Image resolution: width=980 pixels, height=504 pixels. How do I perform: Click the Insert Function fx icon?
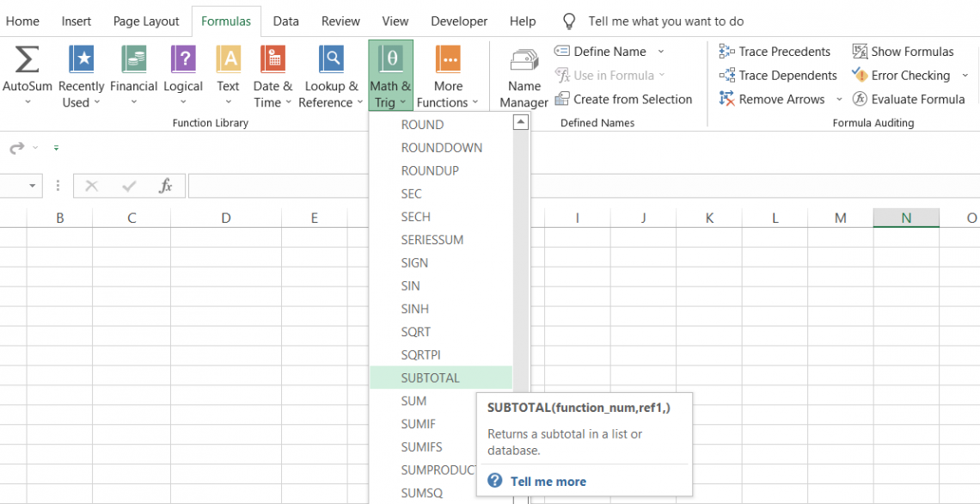(168, 186)
